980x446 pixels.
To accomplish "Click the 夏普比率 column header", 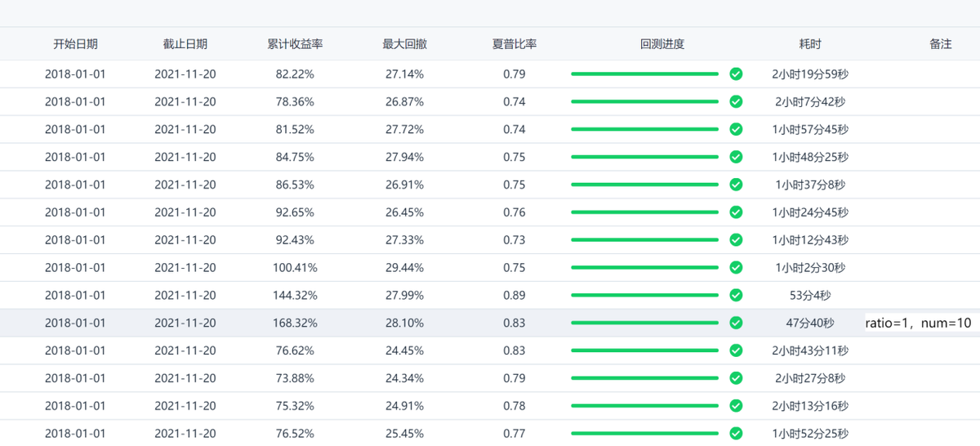I will [514, 44].
